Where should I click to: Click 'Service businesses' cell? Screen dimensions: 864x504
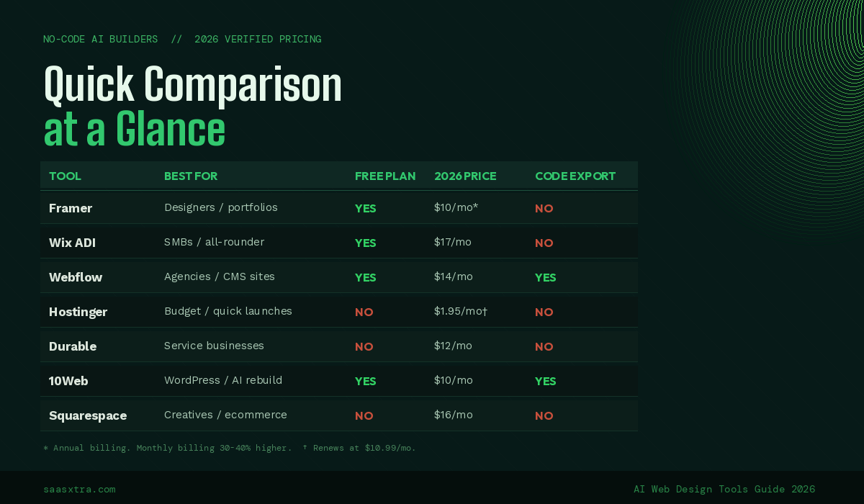click(x=214, y=346)
